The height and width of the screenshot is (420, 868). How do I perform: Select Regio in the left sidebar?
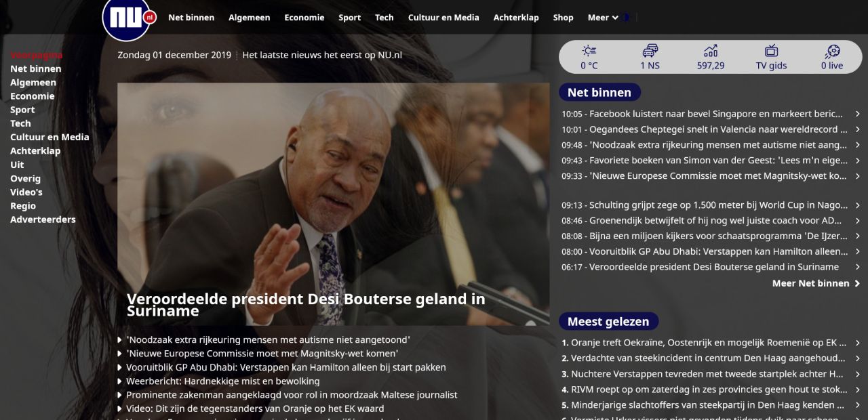[x=23, y=206]
